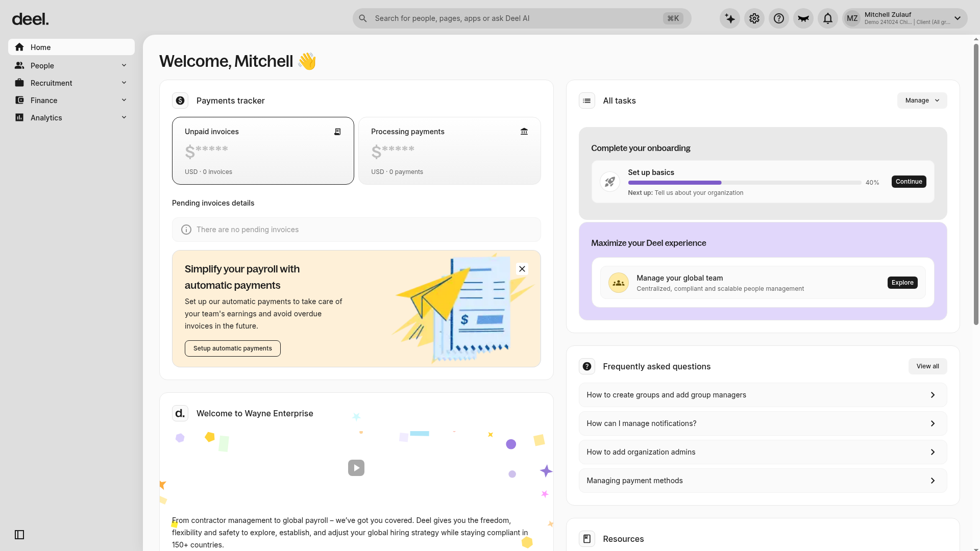Click the Mitchell Zulauf account name

coord(888,15)
